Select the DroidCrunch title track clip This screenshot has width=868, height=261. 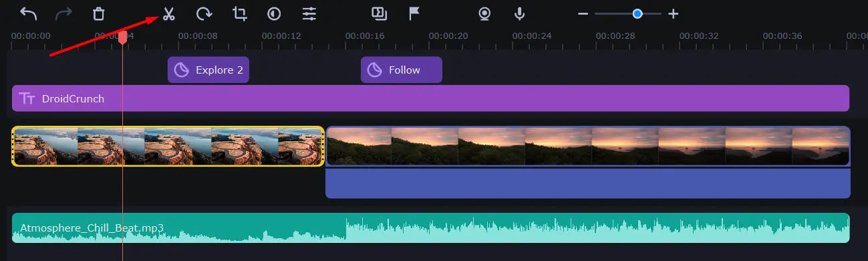(430, 98)
